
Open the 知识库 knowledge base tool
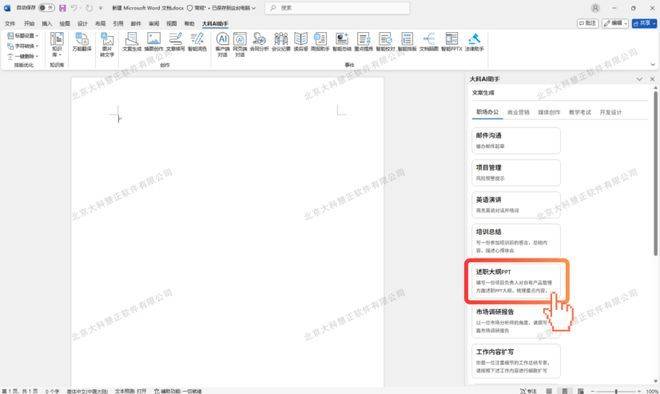pos(56,44)
